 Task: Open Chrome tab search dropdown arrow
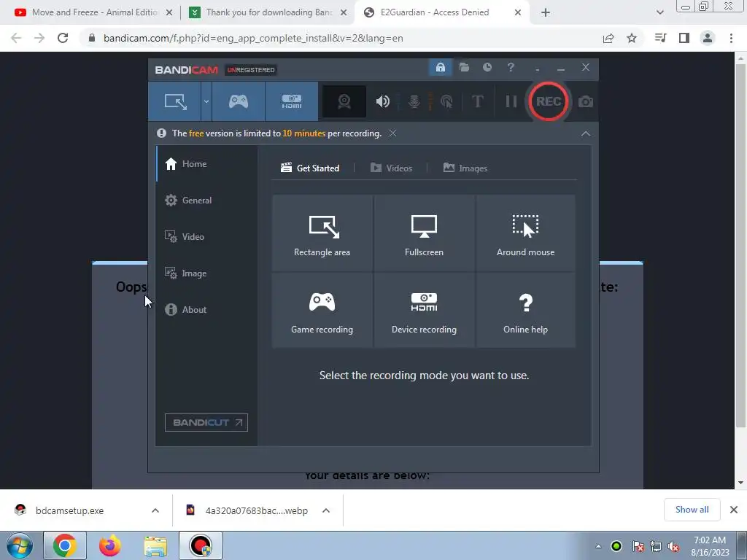659,13
